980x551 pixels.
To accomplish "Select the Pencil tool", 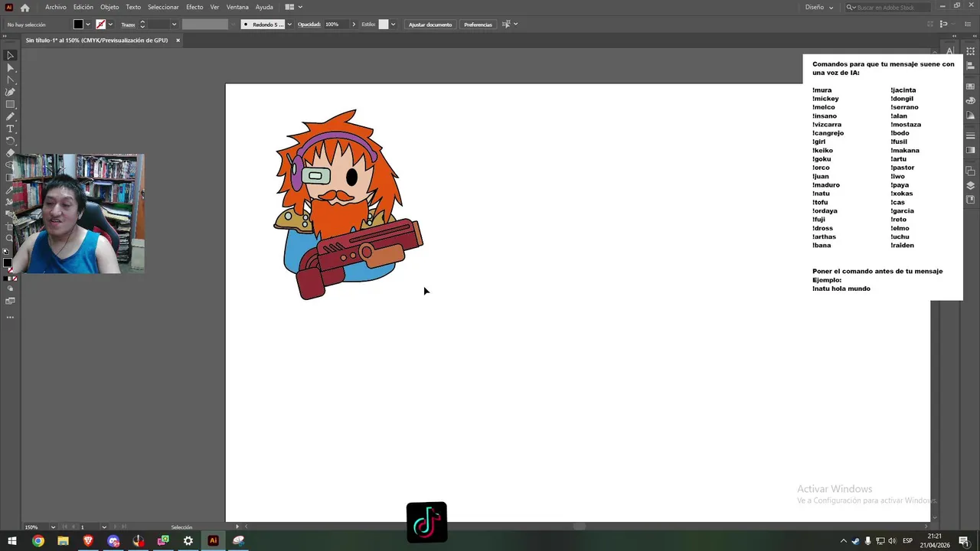I will [10, 116].
